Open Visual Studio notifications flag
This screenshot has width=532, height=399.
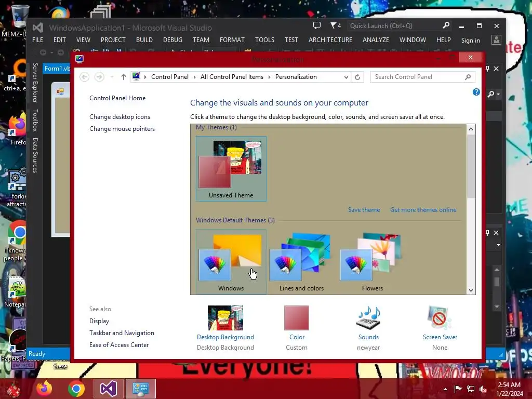pyautogui.click(x=336, y=25)
